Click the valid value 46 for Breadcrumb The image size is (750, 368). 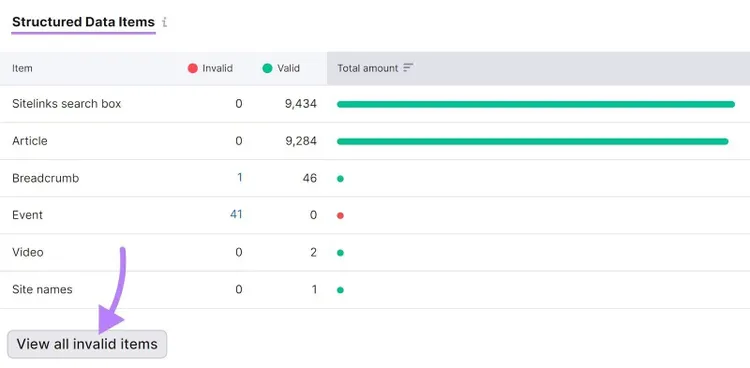309,178
